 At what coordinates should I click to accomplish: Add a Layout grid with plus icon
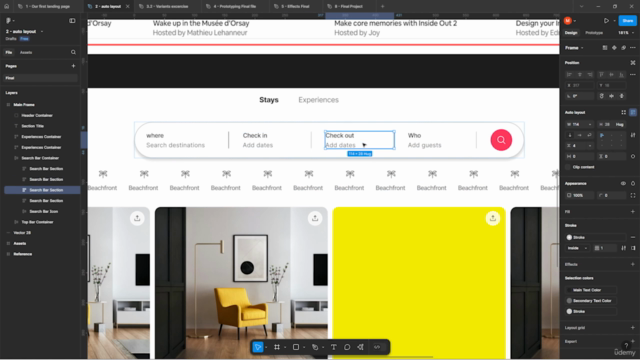[x=633, y=327]
